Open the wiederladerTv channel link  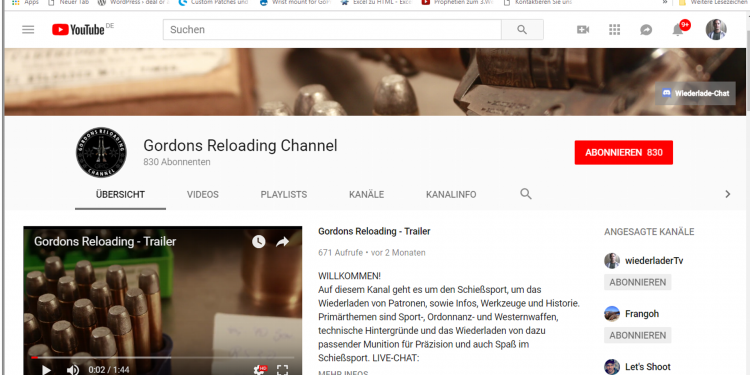coord(654,261)
